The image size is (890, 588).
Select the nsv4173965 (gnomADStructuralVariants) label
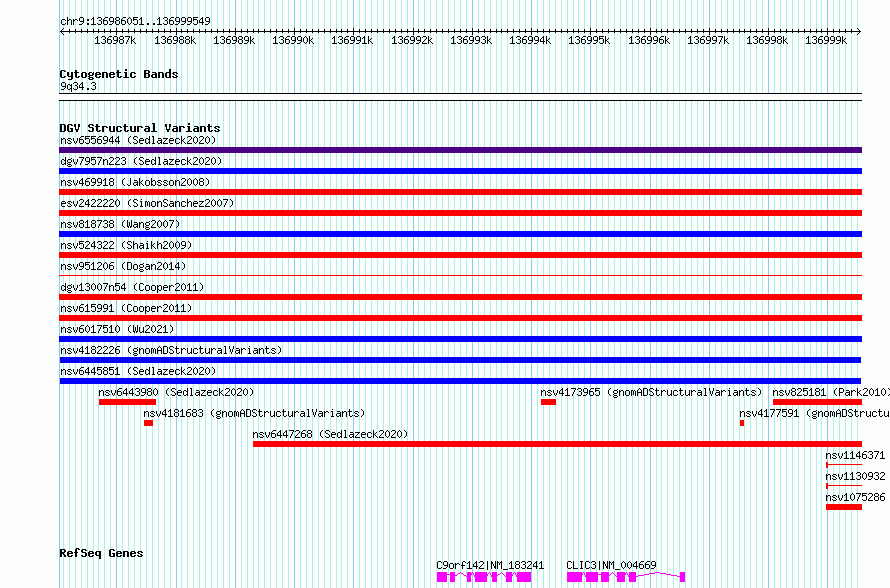point(651,392)
